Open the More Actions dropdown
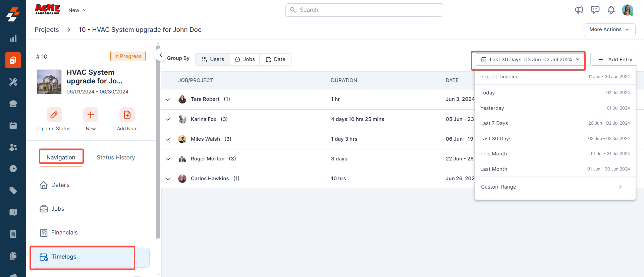The width and height of the screenshot is (644, 277). [x=609, y=29]
